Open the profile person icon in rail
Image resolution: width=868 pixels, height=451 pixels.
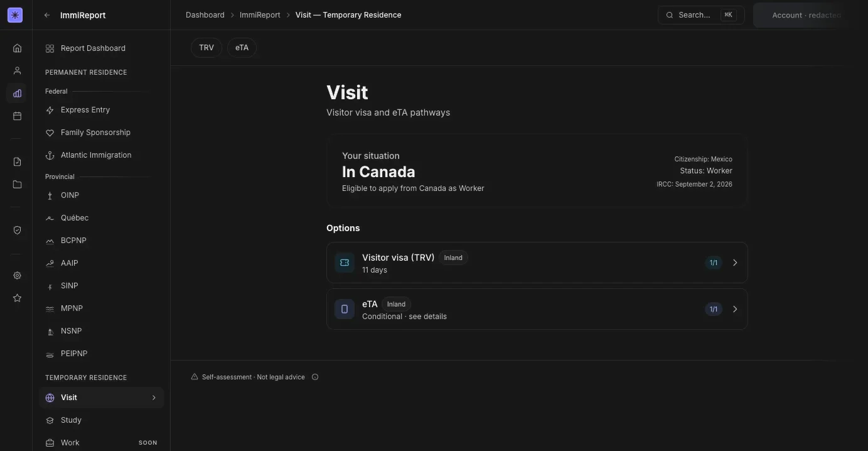point(17,70)
